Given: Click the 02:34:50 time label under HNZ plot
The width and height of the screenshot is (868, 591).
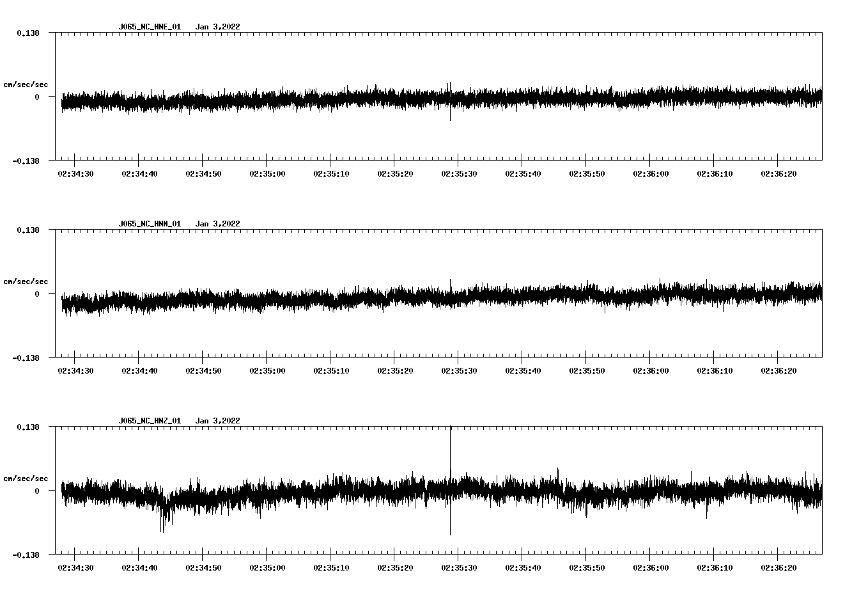Looking at the screenshot, I should point(203,568).
